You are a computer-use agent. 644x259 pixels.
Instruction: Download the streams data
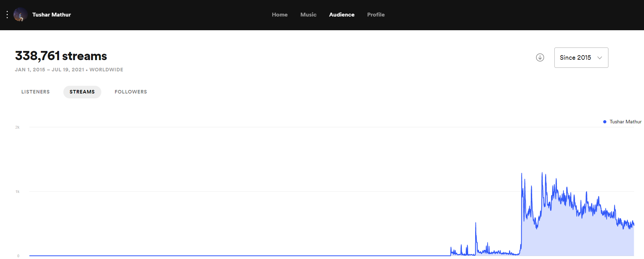point(540,58)
